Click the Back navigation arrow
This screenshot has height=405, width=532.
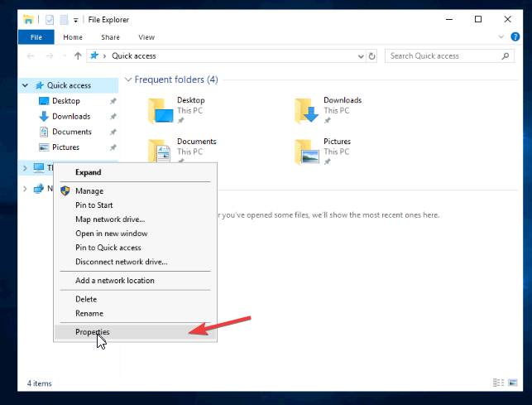31,56
